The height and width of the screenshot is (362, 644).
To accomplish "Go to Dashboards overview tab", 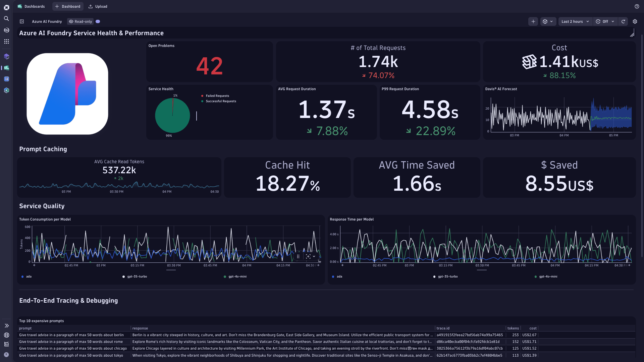I will coord(31,6).
